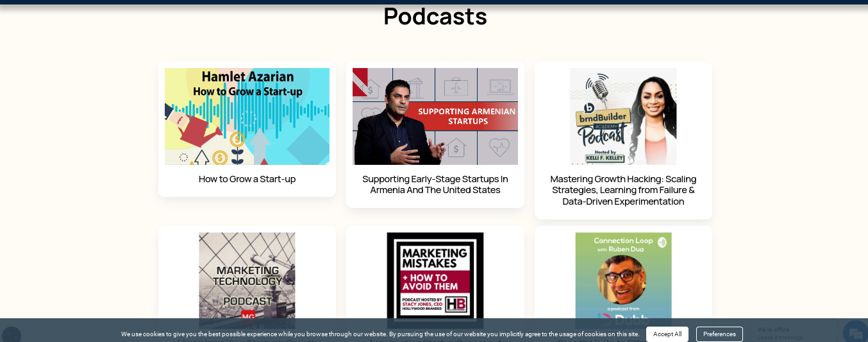Click the 'How to Grow a Start-up' title link
Viewport: 868px width, 342px height.
click(x=247, y=179)
